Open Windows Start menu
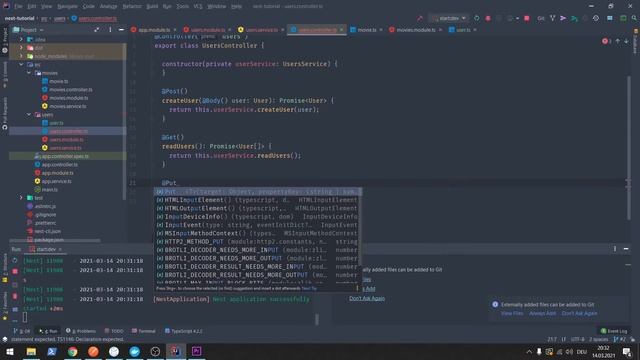The height and width of the screenshot is (360, 640). coord(10,351)
